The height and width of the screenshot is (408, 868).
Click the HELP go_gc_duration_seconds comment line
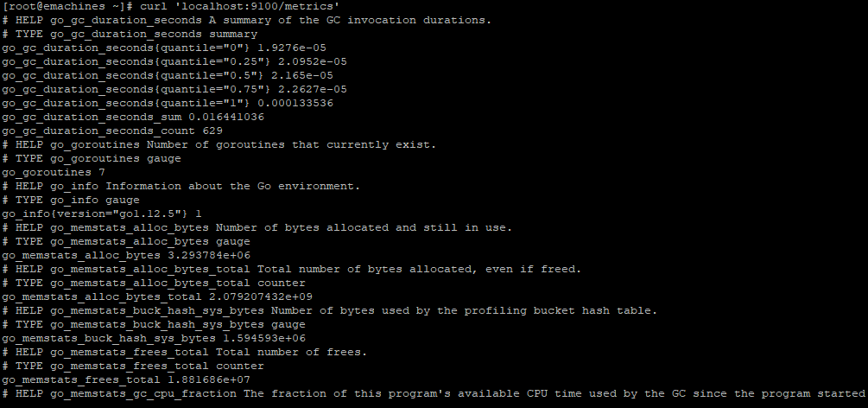(246, 20)
